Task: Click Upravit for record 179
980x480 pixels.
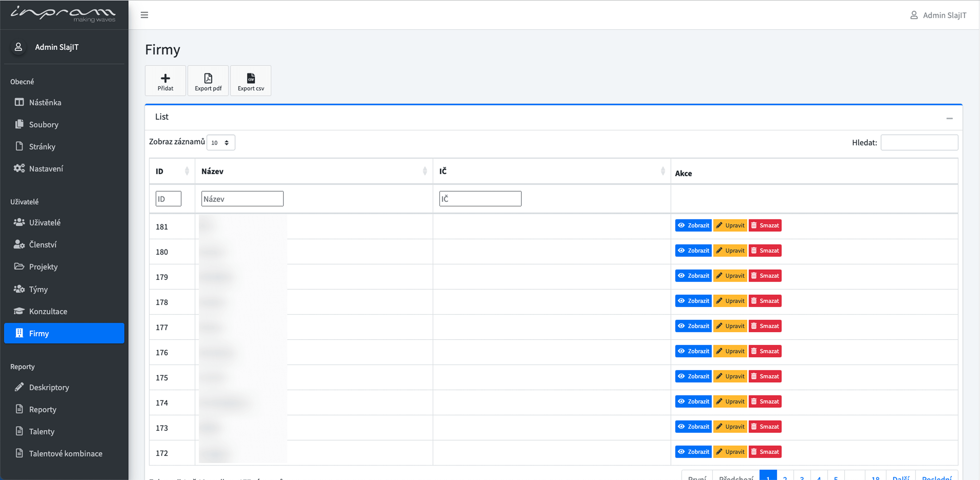Action: click(x=730, y=276)
